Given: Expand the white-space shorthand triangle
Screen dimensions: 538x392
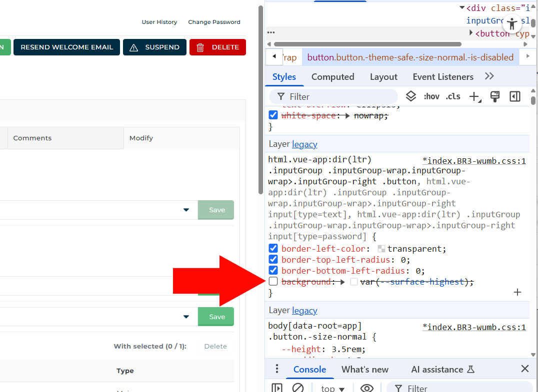Looking at the screenshot, I should pyautogui.click(x=347, y=116).
